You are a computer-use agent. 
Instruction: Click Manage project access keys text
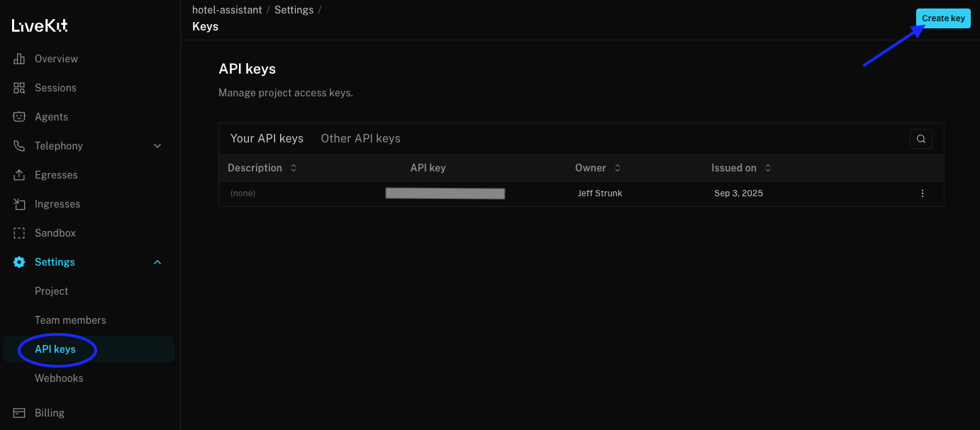tap(286, 93)
